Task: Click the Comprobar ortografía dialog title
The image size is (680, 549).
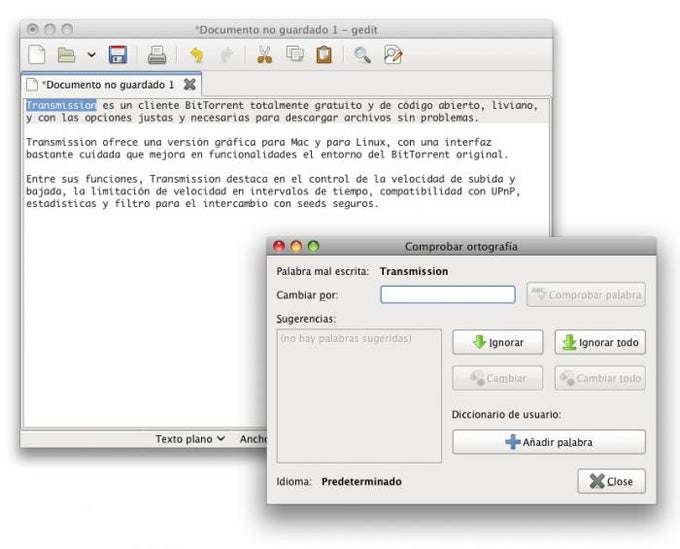Action: pos(461,246)
